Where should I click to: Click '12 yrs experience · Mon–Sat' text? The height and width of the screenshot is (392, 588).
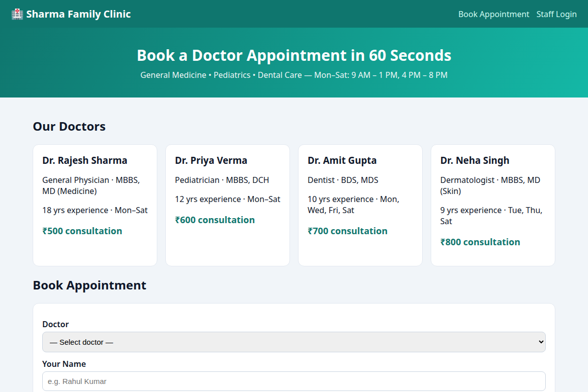(x=228, y=200)
